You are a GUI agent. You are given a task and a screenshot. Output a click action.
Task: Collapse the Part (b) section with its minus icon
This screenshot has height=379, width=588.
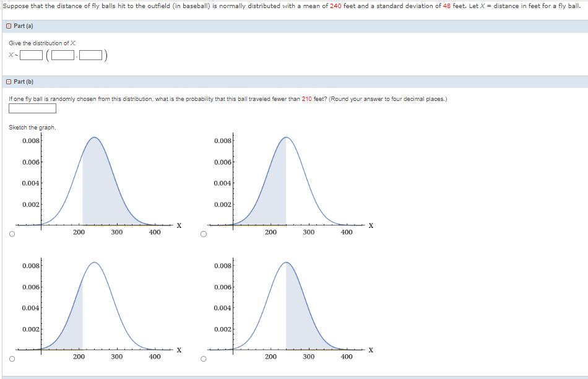[7, 81]
